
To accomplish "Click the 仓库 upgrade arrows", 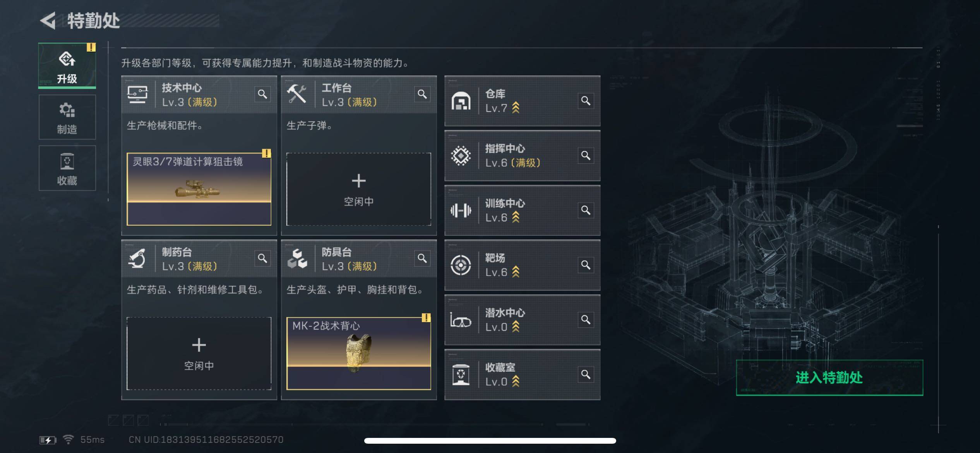I will coord(516,108).
